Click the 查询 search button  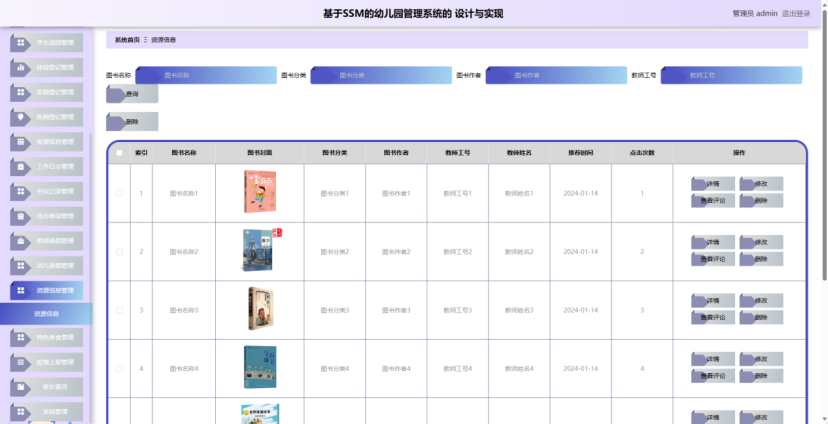pyautogui.click(x=132, y=94)
